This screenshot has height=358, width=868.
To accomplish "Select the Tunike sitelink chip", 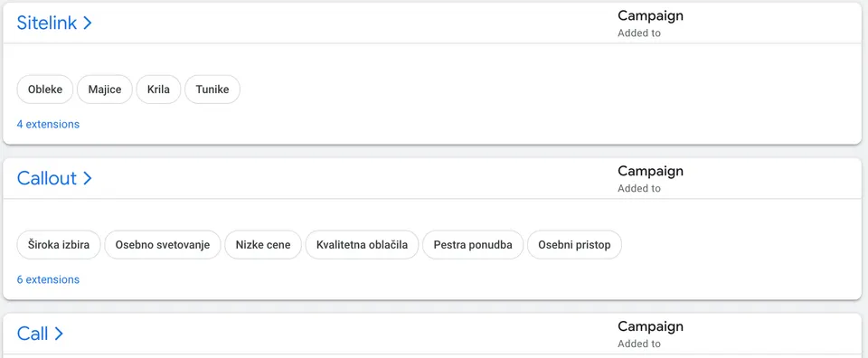I will (212, 89).
